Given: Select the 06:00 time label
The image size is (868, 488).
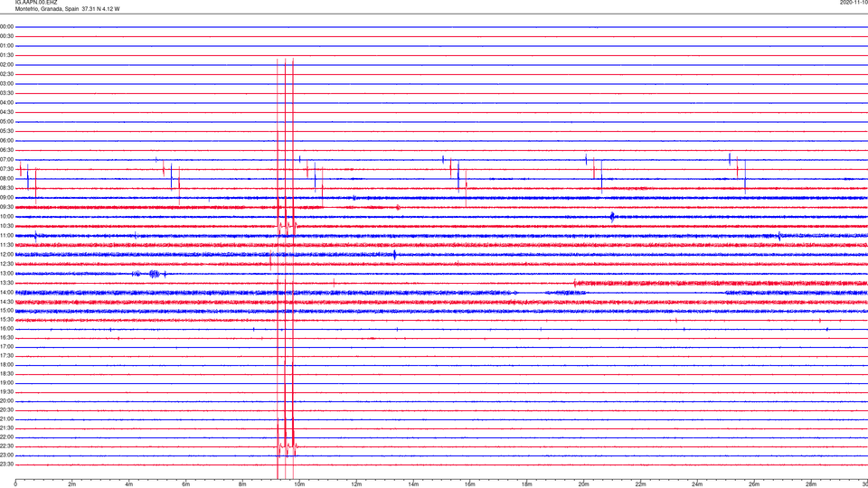Looking at the screenshot, I should pos(7,141).
